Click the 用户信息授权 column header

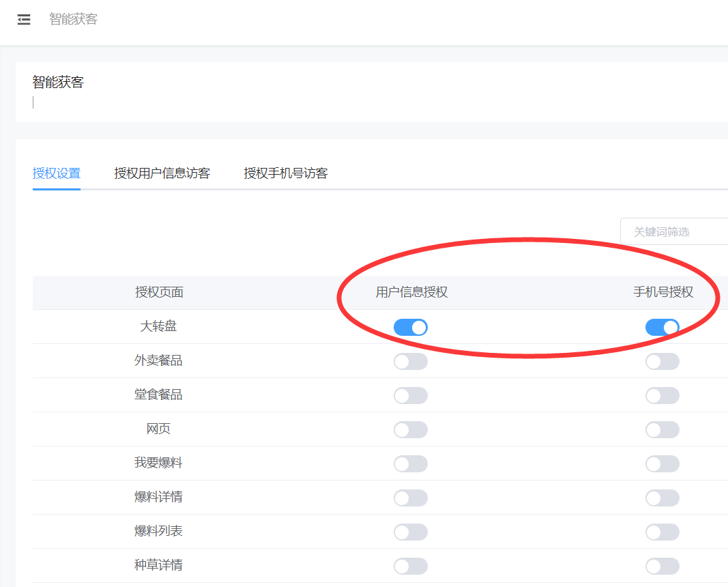pyautogui.click(x=411, y=292)
